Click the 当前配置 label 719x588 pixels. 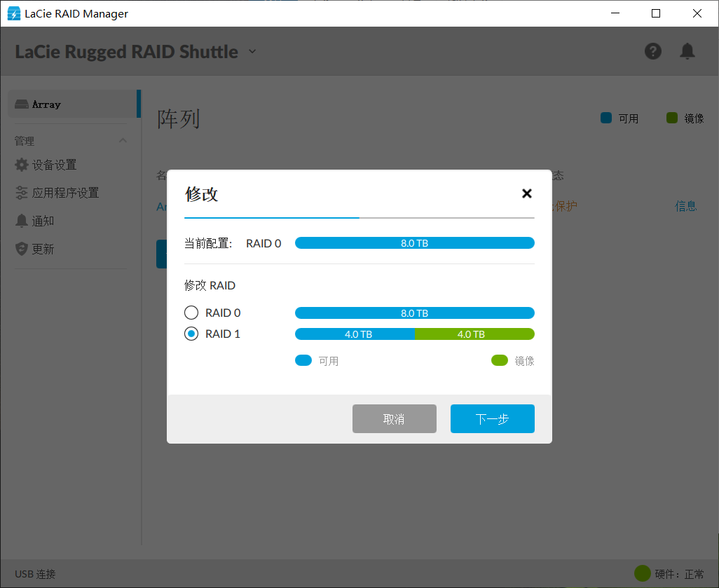tap(207, 243)
